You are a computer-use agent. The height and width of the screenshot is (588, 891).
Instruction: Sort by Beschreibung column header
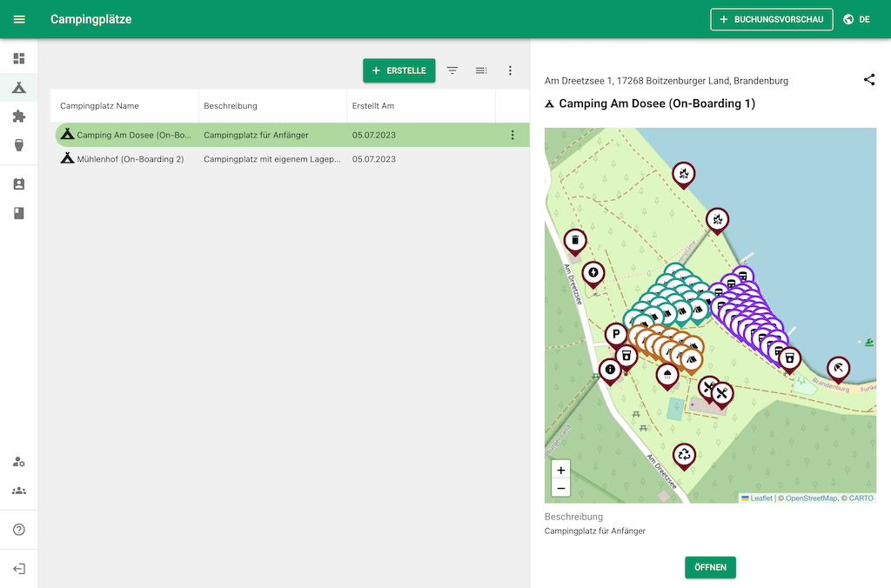click(231, 105)
